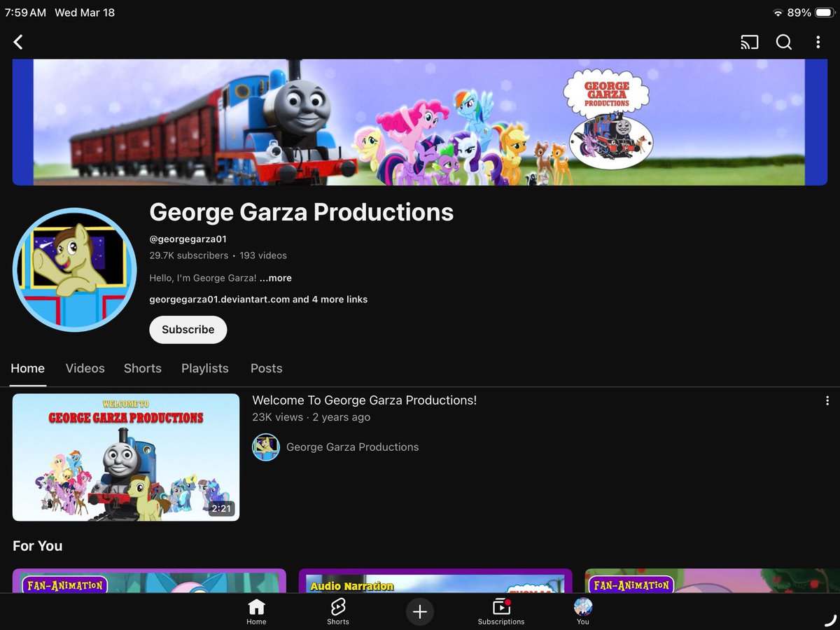Expand channel description with ...more
Screen dimensions: 840x630
(276, 278)
